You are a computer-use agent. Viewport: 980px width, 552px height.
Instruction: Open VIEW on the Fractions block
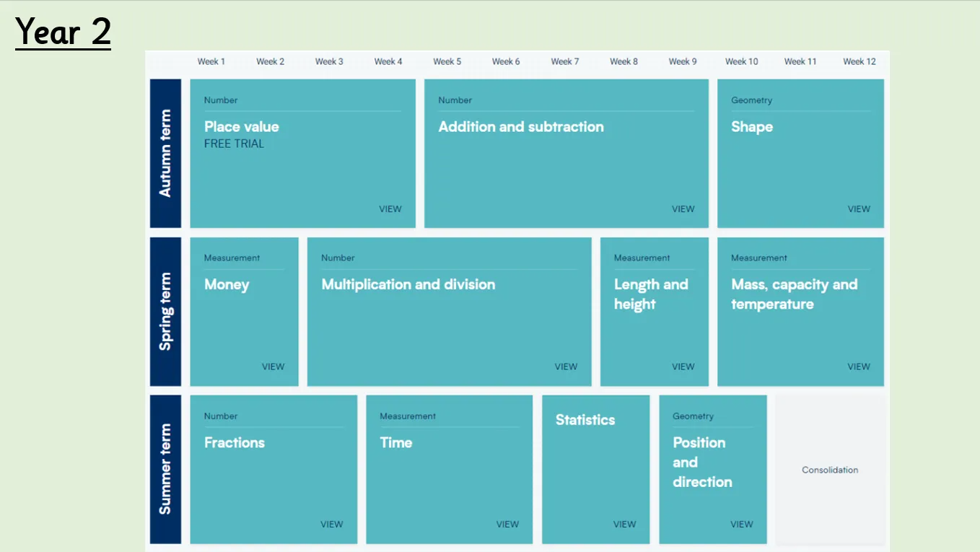(x=331, y=525)
